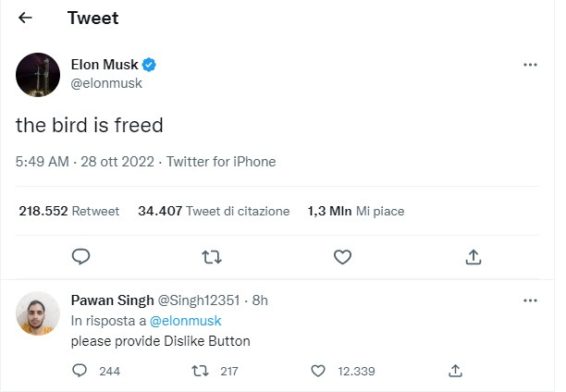
Task: Share the main tweet
Action: (x=474, y=257)
